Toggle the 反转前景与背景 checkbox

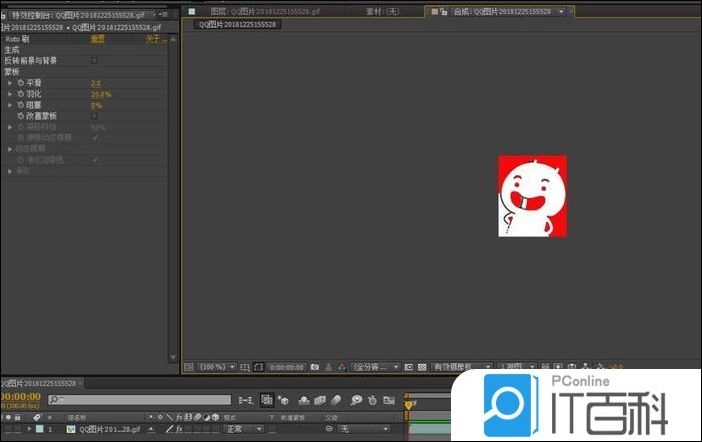(94, 60)
